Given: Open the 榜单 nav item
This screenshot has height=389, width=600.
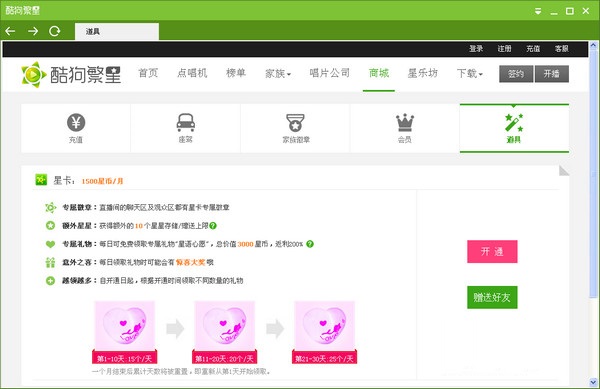Looking at the screenshot, I should (236, 73).
